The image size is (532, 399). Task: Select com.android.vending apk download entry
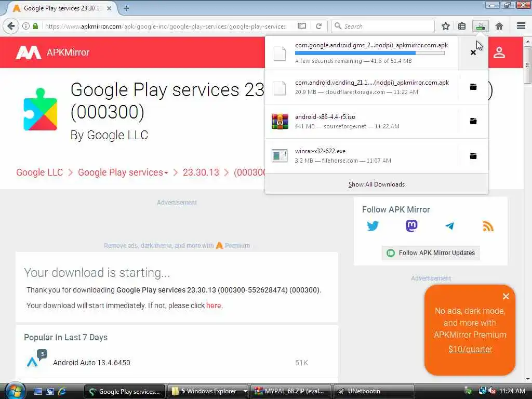[x=362, y=87]
